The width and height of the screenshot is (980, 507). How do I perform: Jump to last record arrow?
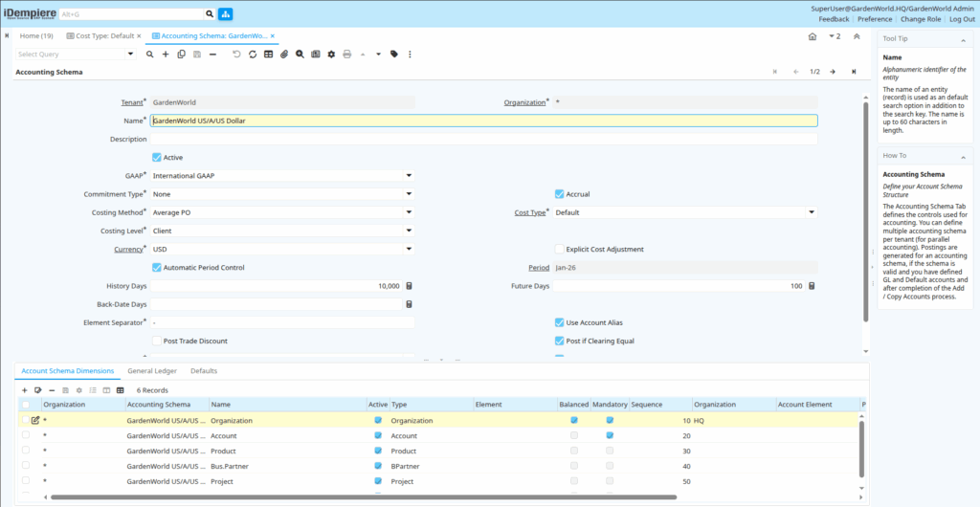coord(853,72)
